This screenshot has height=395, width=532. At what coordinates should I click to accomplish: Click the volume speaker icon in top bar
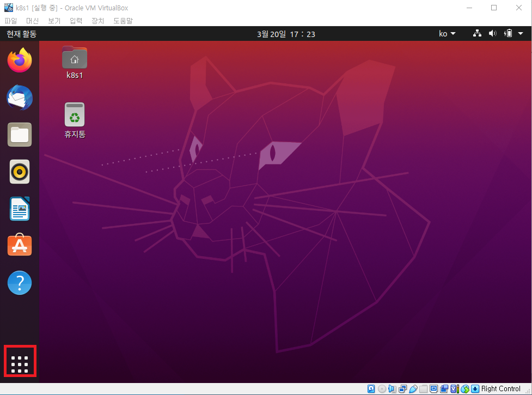pos(492,33)
